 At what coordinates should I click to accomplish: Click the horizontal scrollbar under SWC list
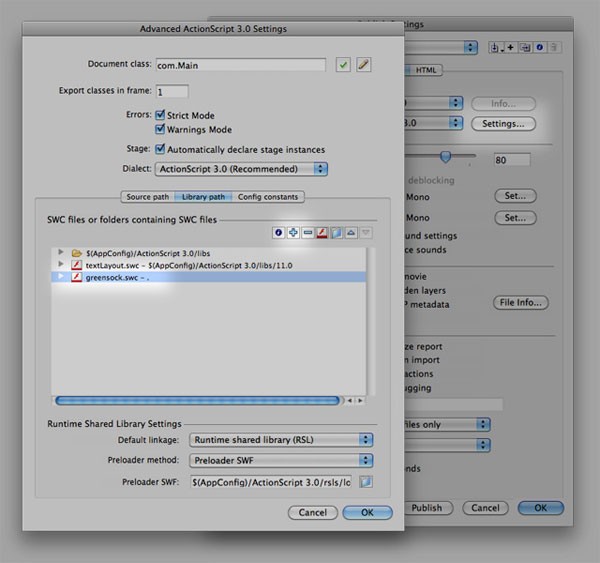click(x=197, y=400)
